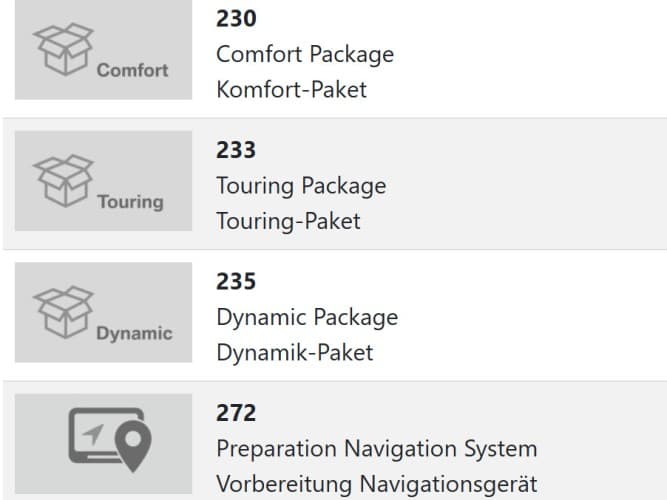Select the German text "Dynamik-Paket"
The width and height of the screenshot is (667, 500).
[294, 353]
